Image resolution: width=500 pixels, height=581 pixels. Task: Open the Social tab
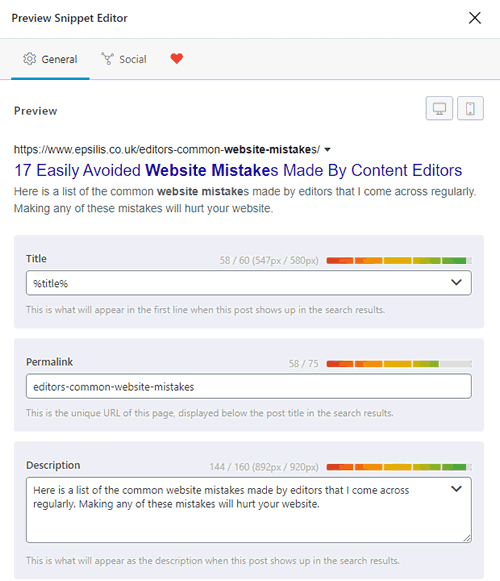click(x=124, y=59)
